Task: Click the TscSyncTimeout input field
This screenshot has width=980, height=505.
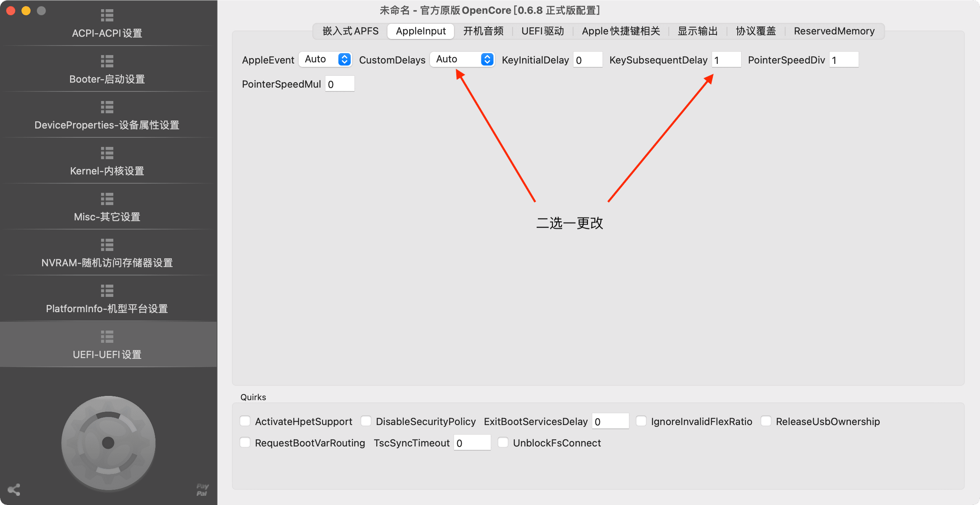Action: pyautogui.click(x=472, y=443)
